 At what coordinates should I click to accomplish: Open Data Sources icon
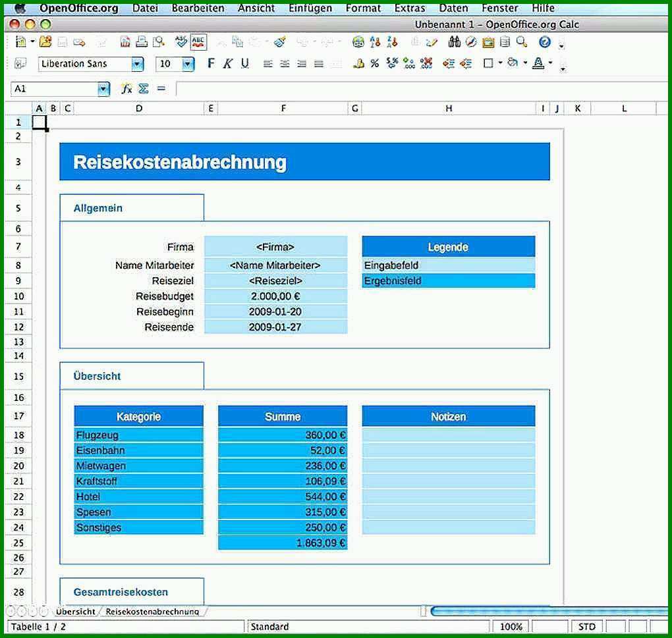coord(505,42)
